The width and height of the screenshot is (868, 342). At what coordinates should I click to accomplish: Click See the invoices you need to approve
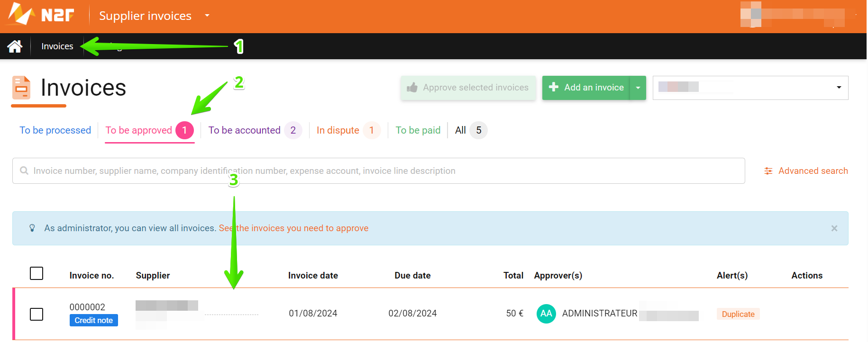(x=293, y=228)
